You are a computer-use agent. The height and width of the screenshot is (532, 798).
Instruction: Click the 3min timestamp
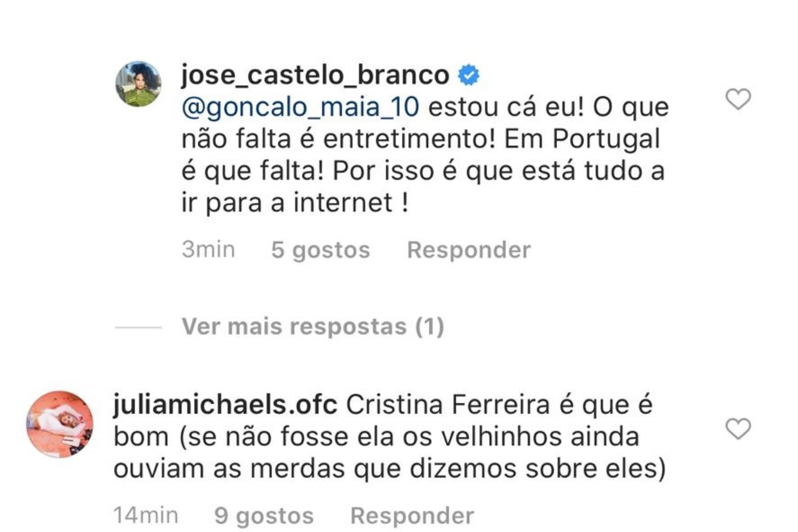point(208,250)
